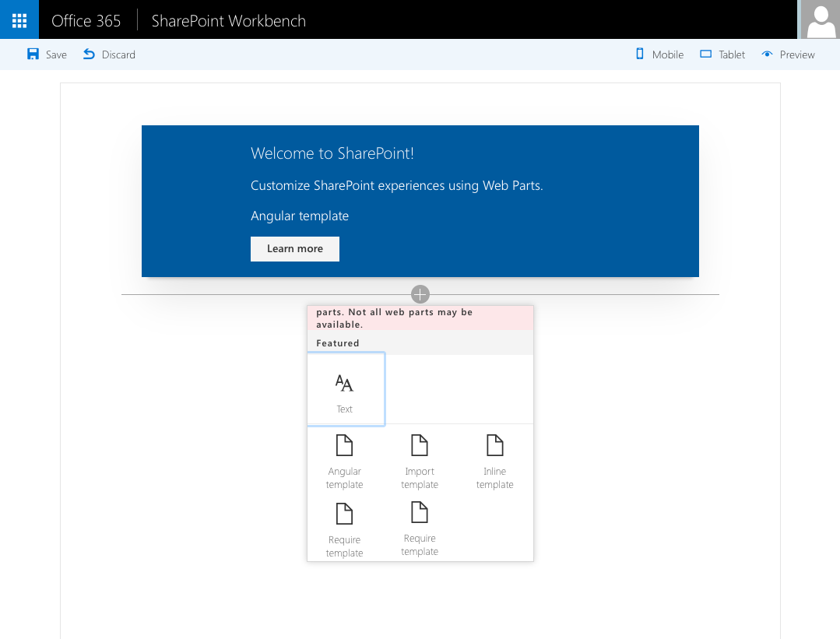Click the Customize SharePoint experiences text
Image resolution: width=840 pixels, height=639 pixels.
tap(396, 185)
